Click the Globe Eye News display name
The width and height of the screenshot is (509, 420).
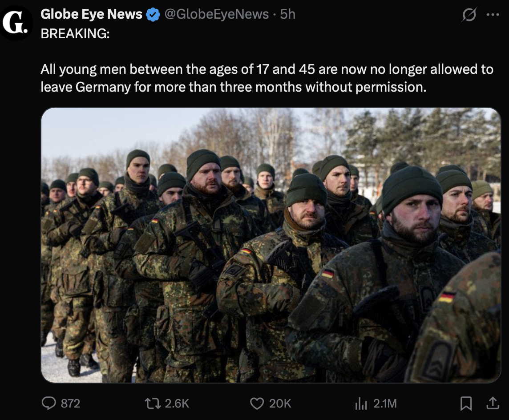(91, 14)
